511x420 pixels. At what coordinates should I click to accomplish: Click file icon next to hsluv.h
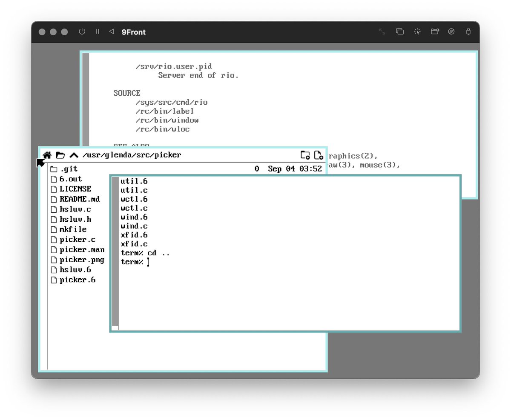(54, 220)
